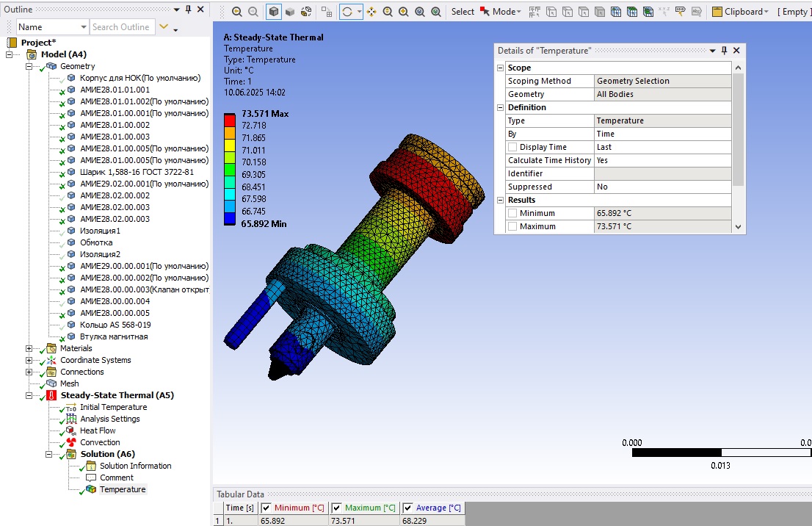Click the Rotate view tool icon
This screenshot has height=526, width=812.
347,12
